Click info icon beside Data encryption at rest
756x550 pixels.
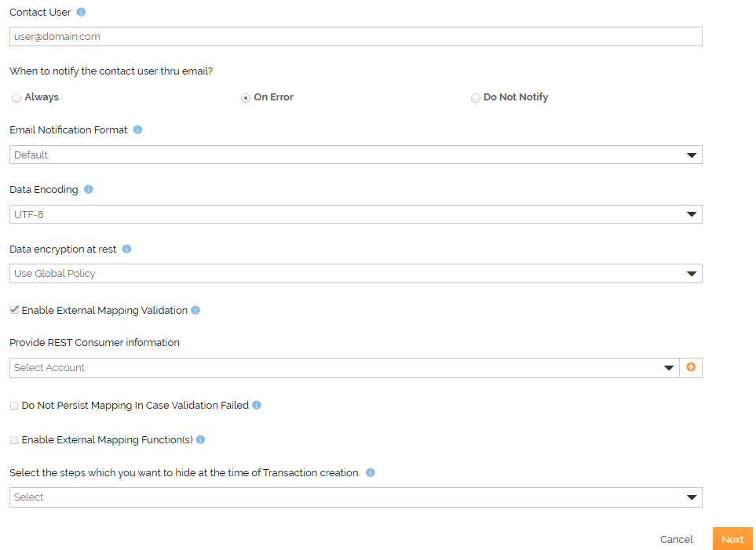pyautogui.click(x=126, y=250)
